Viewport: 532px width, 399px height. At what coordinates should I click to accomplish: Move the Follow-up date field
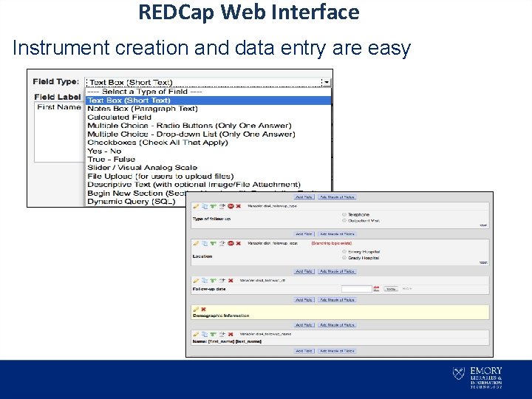222,281
